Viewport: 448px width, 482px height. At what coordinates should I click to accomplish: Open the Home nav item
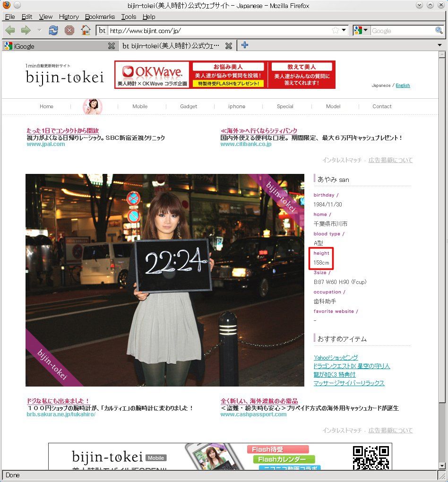pyautogui.click(x=46, y=106)
